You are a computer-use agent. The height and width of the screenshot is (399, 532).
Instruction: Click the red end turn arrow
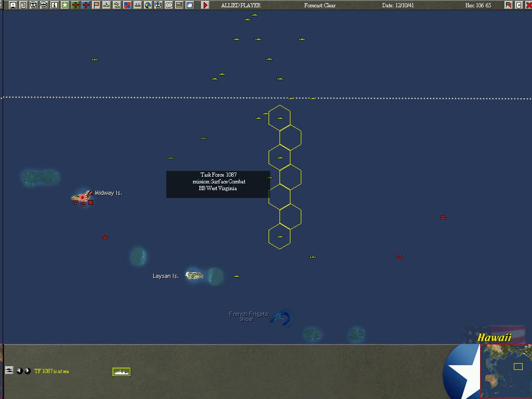click(x=205, y=5)
